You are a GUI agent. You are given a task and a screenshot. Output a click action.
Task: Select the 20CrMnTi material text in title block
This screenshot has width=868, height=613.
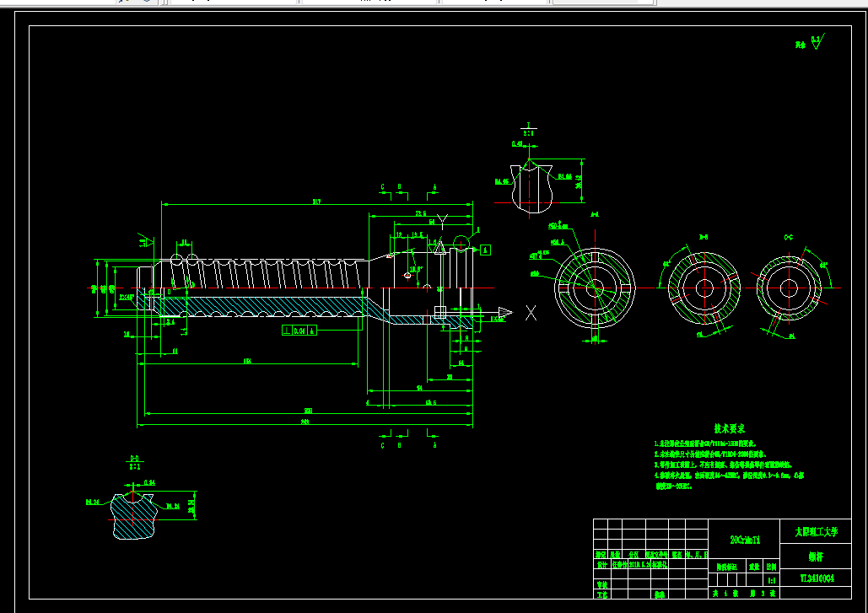745,540
